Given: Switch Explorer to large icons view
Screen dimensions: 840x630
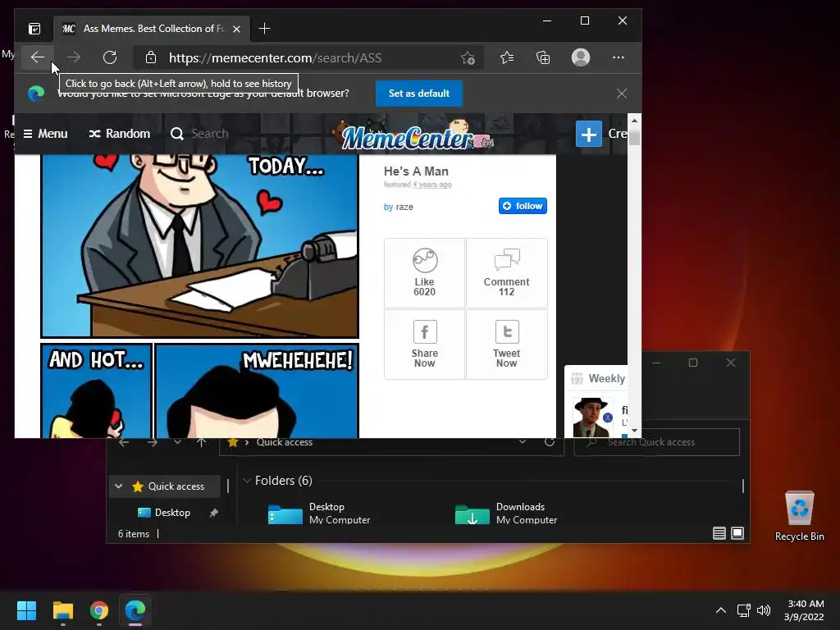Looking at the screenshot, I should 737,533.
